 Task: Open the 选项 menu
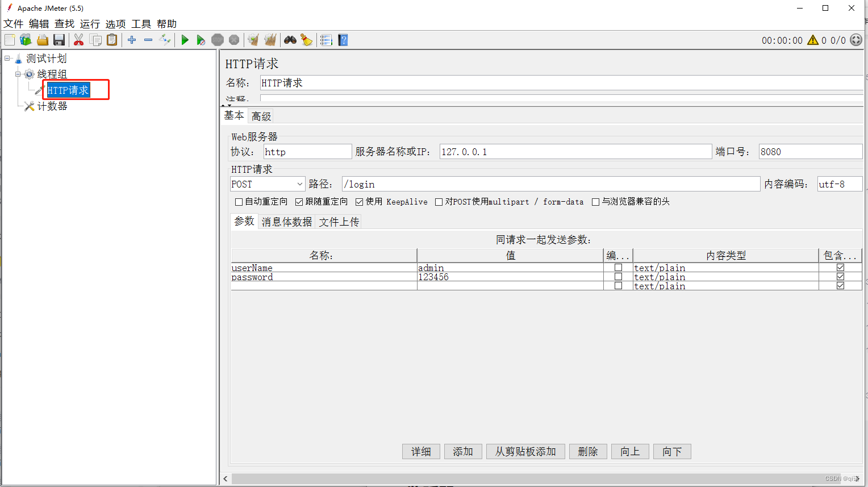[115, 24]
